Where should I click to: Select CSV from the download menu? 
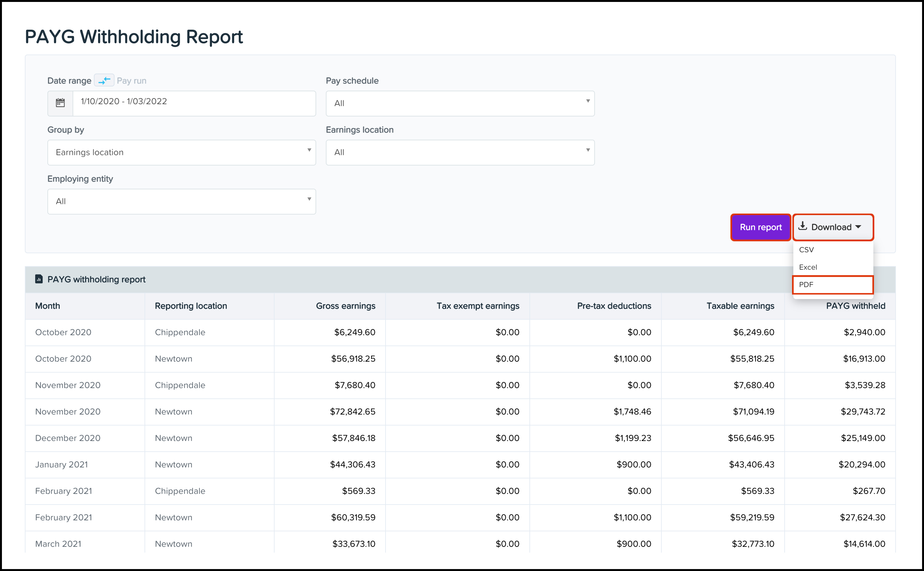coord(807,250)
